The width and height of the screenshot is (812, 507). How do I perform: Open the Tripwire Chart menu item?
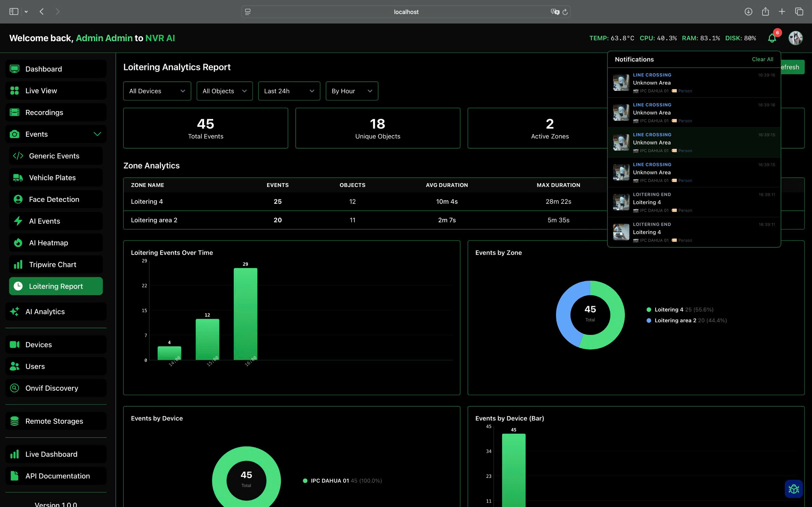pos(53,265)
